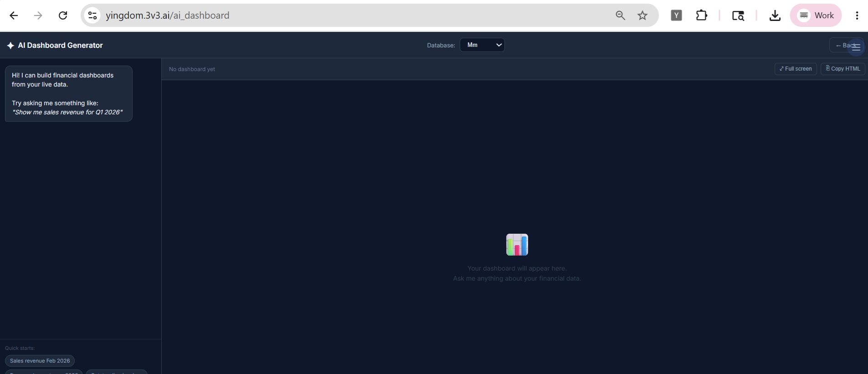Open the browser extensions puzzle icon
The image size is (868, 374).
[702, 15]
